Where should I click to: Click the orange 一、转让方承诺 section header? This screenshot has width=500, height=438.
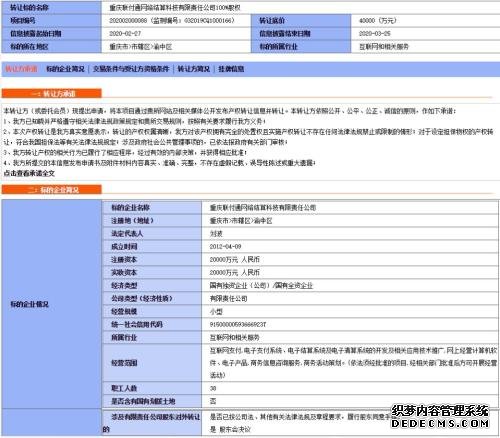click(52, 93)
